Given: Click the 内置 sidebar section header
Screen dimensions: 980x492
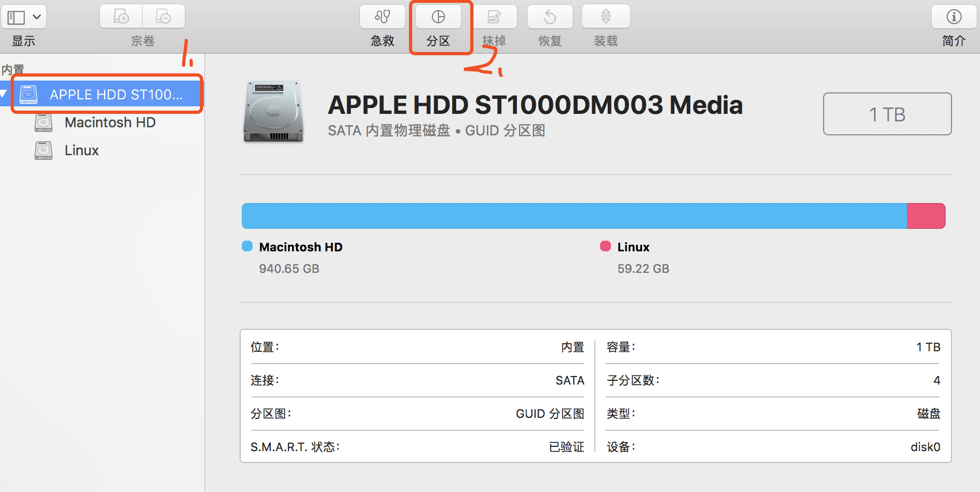Looking at the screenshot, I should point(13,69).
